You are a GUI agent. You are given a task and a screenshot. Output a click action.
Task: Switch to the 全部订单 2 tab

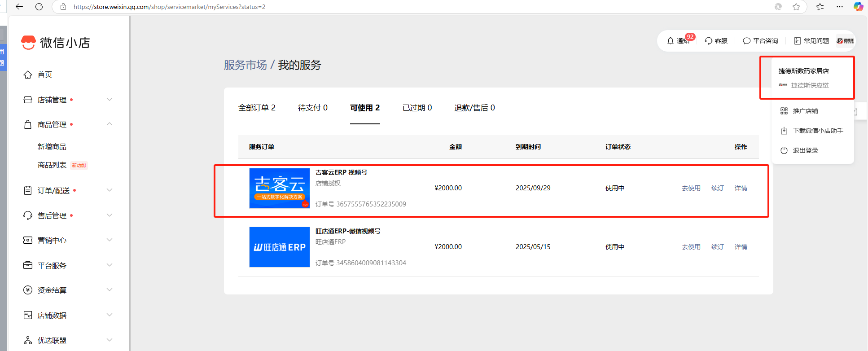(257, 108)
